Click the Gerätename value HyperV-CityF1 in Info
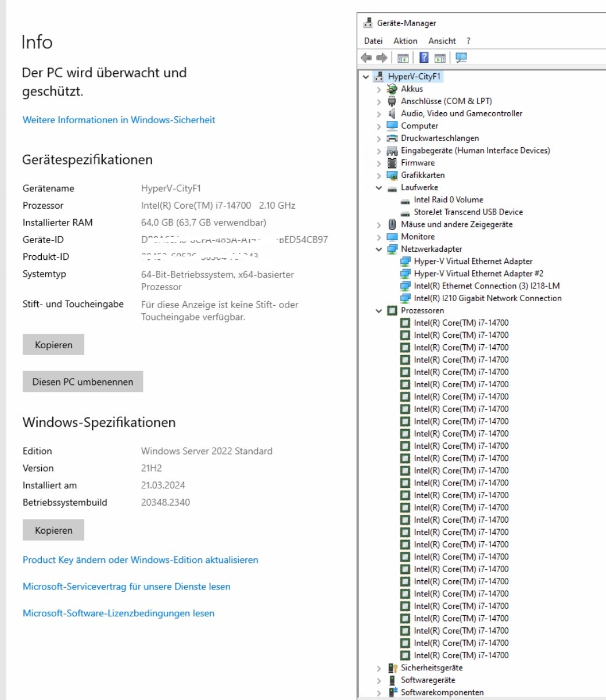606x700 pixels. click(171, 188)
